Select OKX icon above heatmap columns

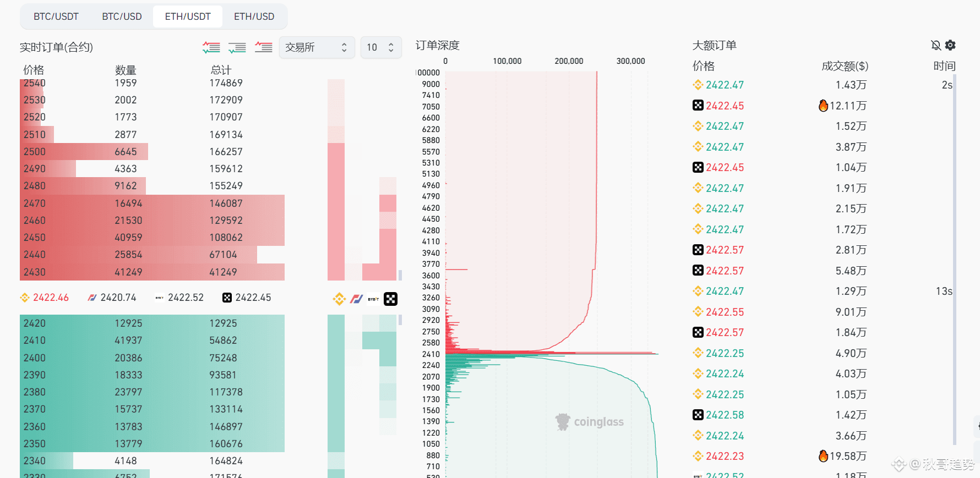(390, 299)
